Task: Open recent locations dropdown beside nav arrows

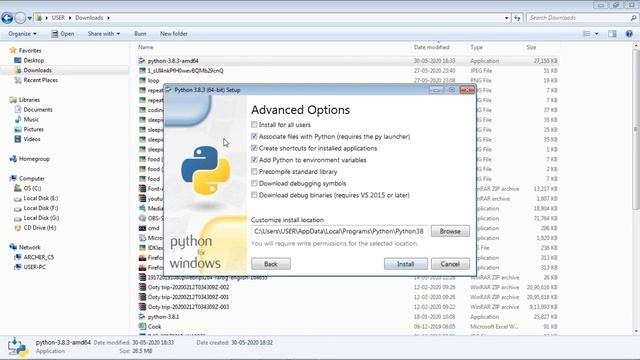Action: pyautogui.click(x=30, y=18)
